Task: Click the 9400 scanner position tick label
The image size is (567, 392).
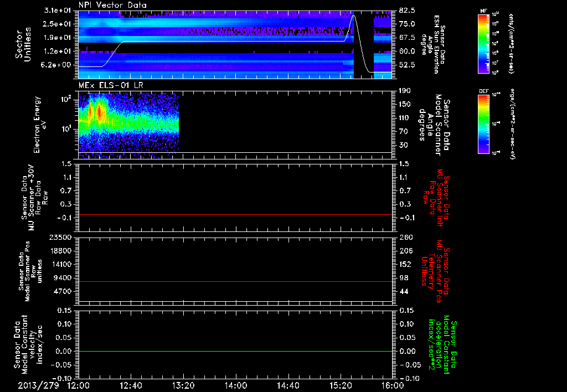Action: [x=63, y=278]
